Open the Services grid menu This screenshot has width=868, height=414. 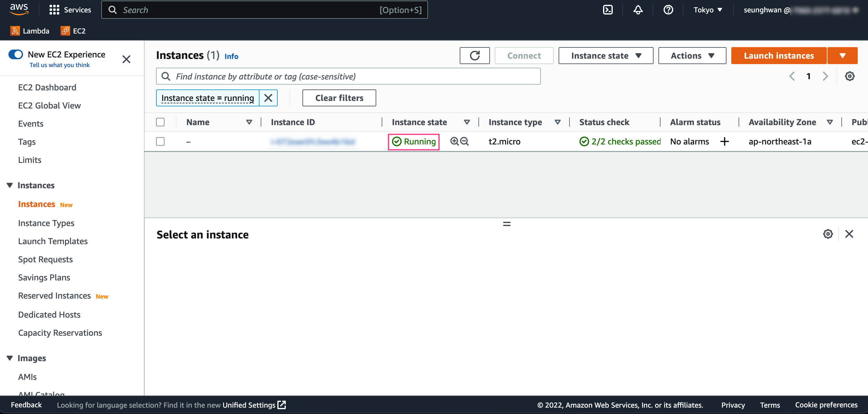pos(70,10)
